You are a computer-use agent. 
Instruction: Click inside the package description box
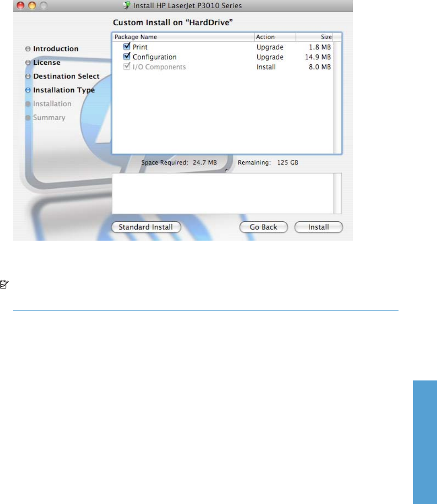pos(223,193)
